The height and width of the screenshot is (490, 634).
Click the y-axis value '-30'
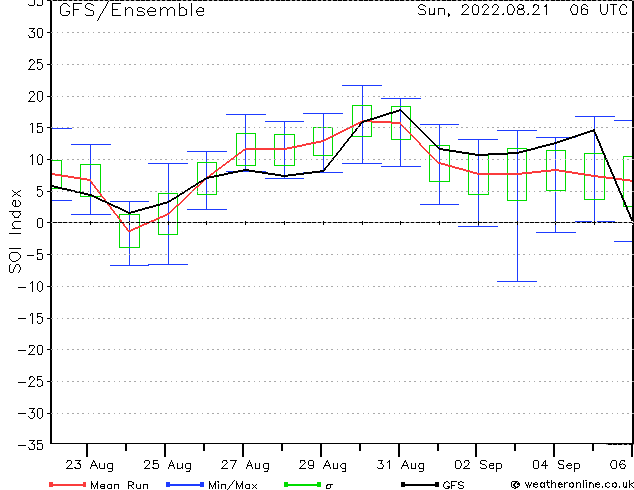click(x=31, y=413)
